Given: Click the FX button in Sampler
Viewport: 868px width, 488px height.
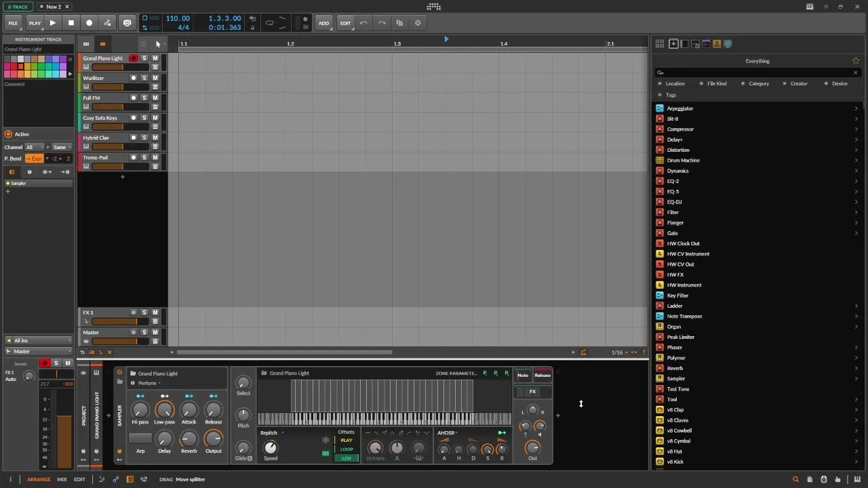Looking at the screenshot, I should [x=532, y=392].
